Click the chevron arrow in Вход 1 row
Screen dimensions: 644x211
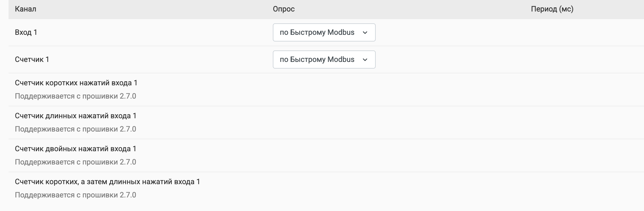coord(365,33)
